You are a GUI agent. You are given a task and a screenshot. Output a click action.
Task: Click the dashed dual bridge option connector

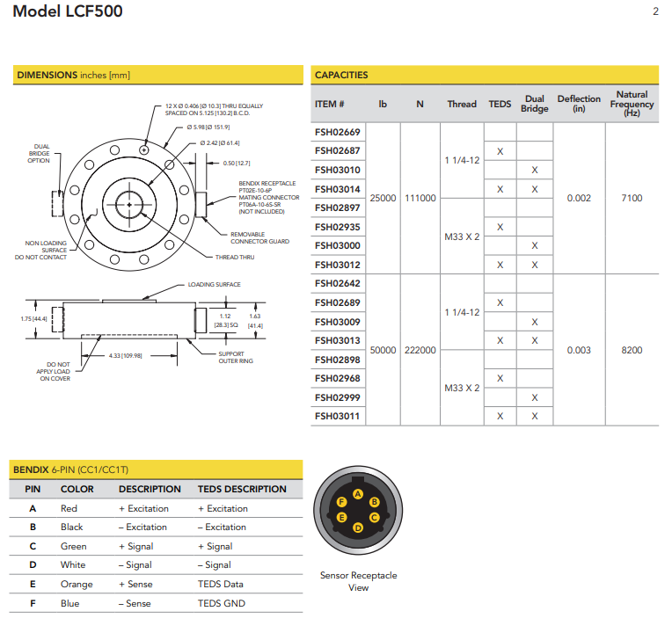pos(56,204)
